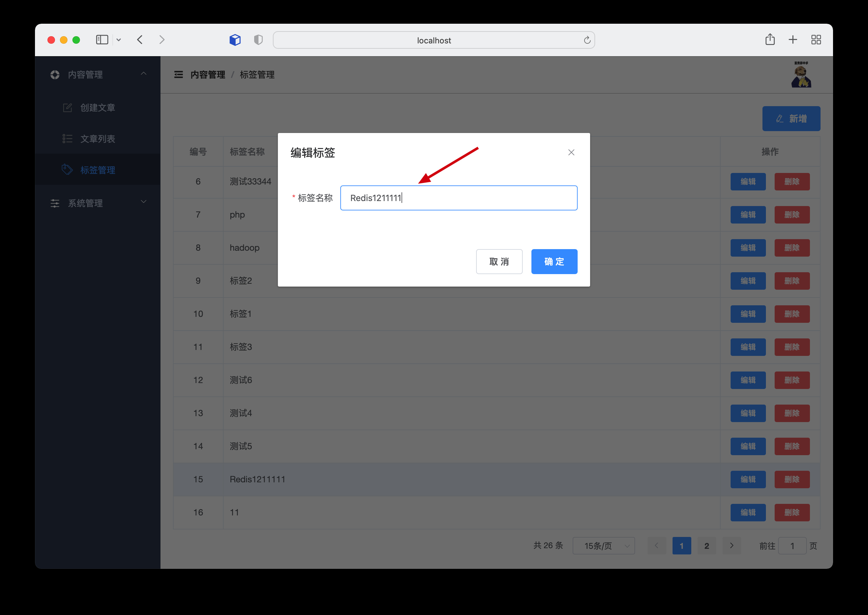Image resolution: width=868 pixels, height=615 pixels.
Task: Toggle sidebar collapse hamburger icon
Action: [x=178, y=75]
